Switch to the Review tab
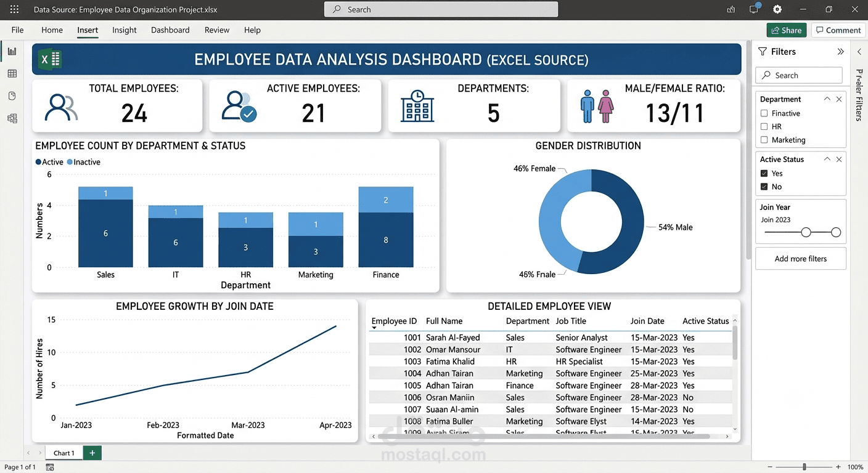Viewport: 868px width, 473px height. [x=217, y=30]
